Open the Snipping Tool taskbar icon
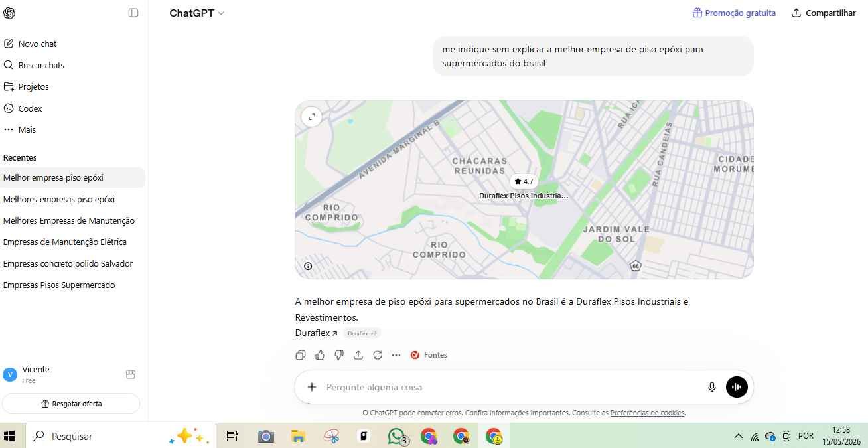Viewport: 868px width, 448px height. (x=331, y=436)
